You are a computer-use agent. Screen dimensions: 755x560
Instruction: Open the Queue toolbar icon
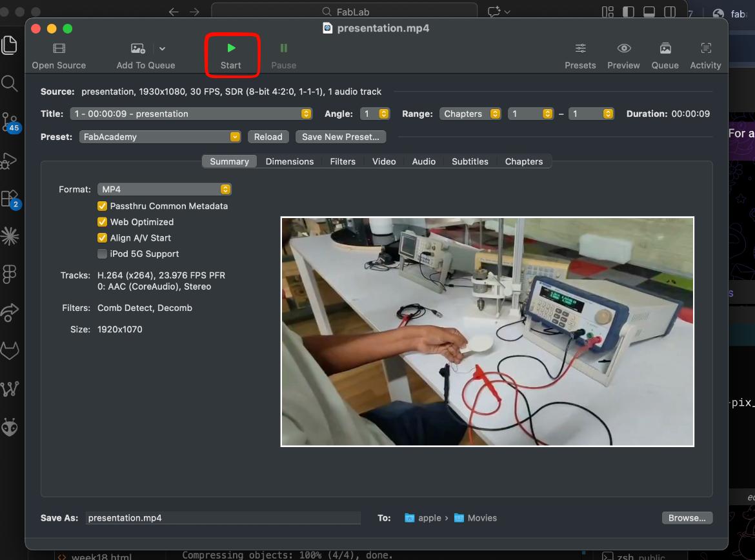pyautogui.click(x=665, y=48)
